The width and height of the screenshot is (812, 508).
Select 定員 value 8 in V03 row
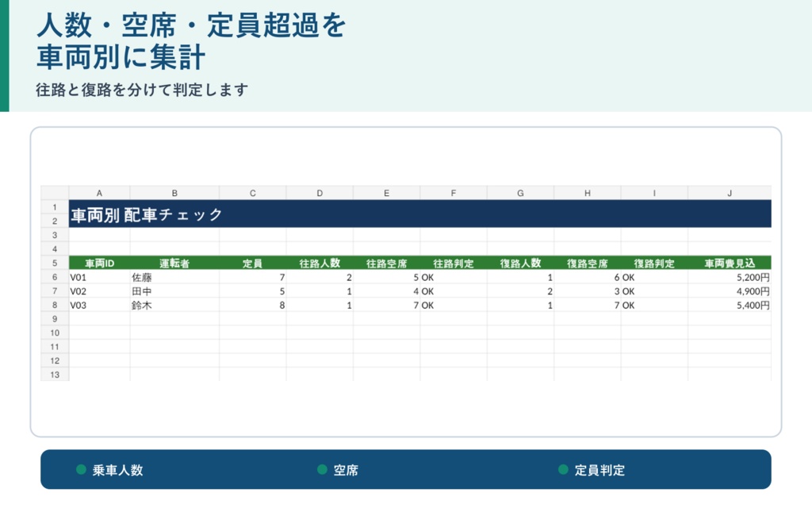[x=253, y=305]
